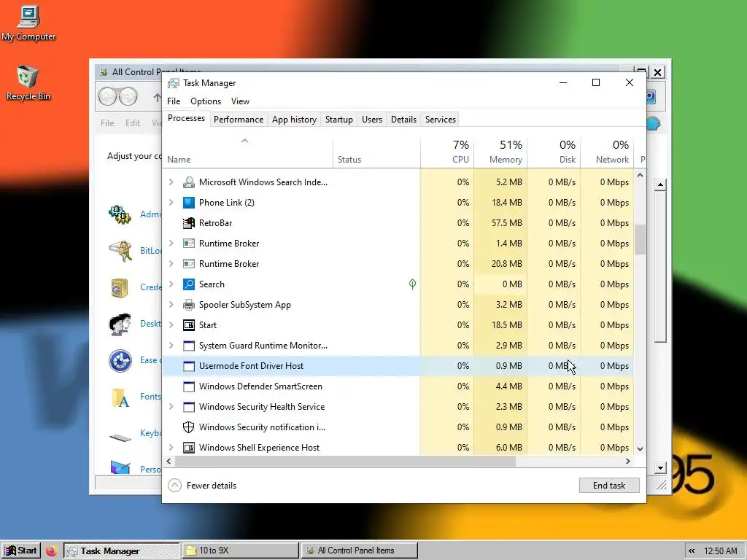Switch to the Services tab
747x560 pixels.
[x=440, y=120]
